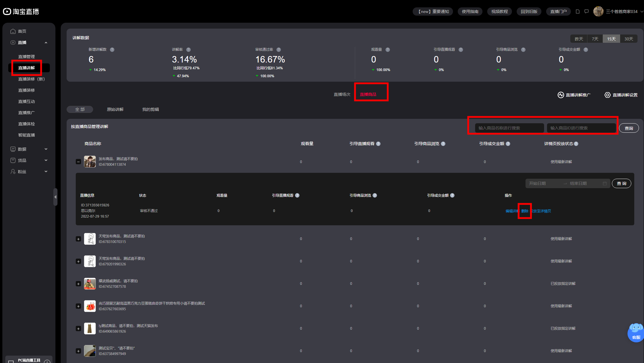Click the help icon beside 审核通过率
The image size is (644, 363).
click(279, 50)
